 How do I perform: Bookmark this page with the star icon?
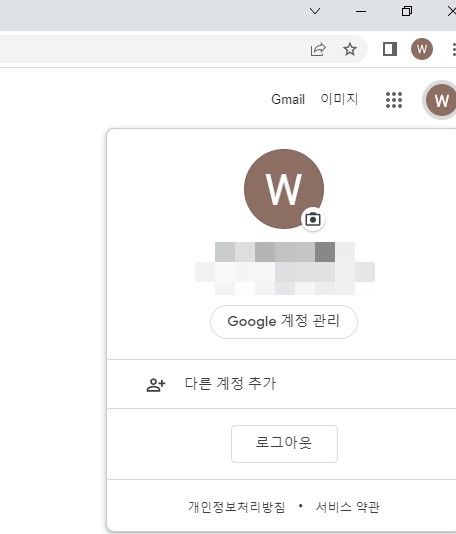tap(350, 49)
